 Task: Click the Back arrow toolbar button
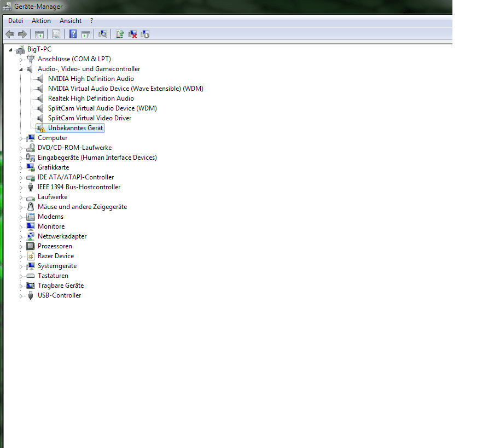tap(10, 34)
